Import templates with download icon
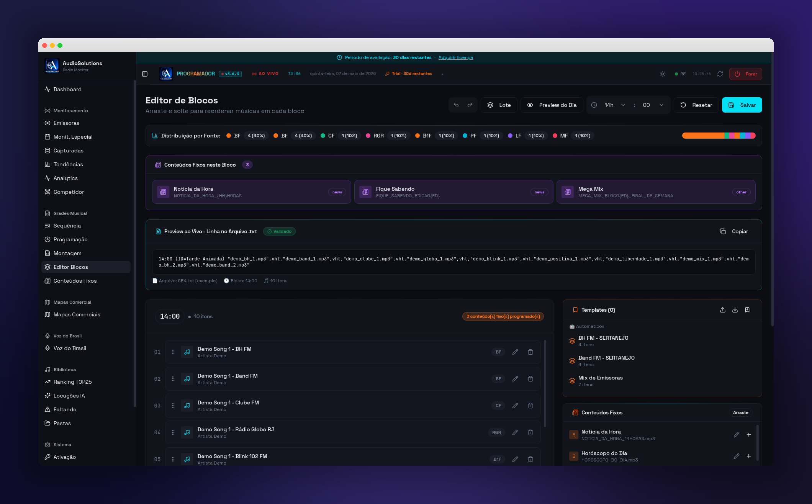The height and width of the screenshot is (504, 812). tap(735, 310)
